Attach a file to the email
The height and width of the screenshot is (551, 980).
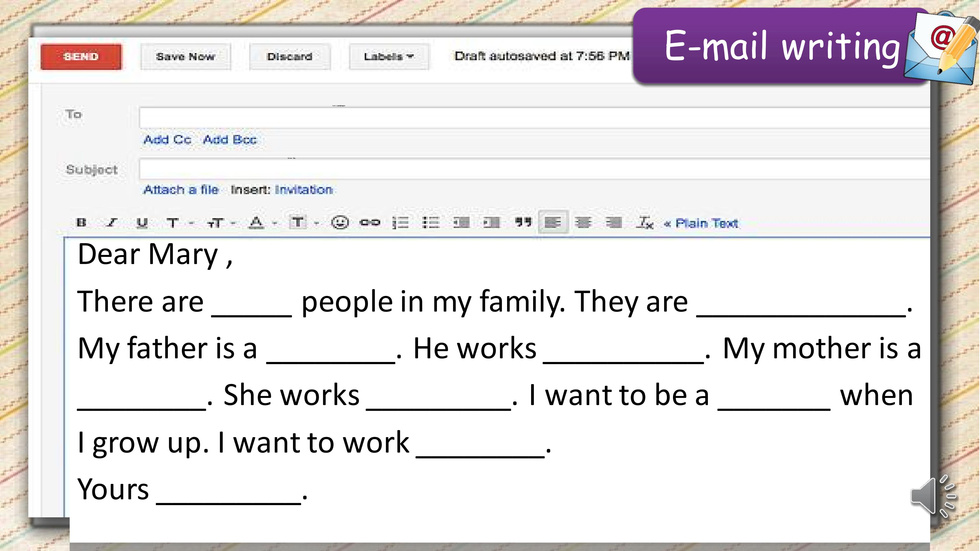click(181, 189)
